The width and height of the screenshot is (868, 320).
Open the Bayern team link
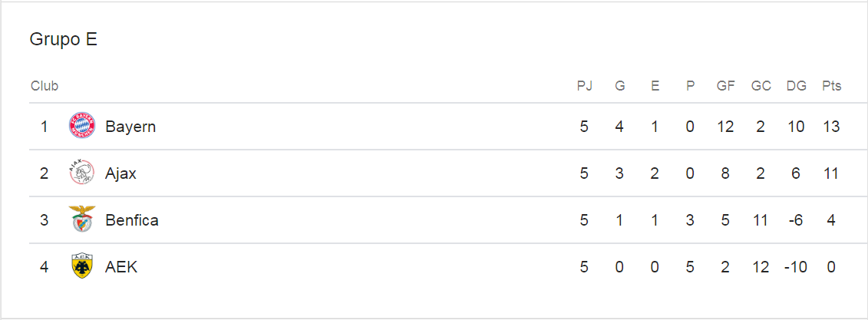pyautogui.click(x=130, y=127)
